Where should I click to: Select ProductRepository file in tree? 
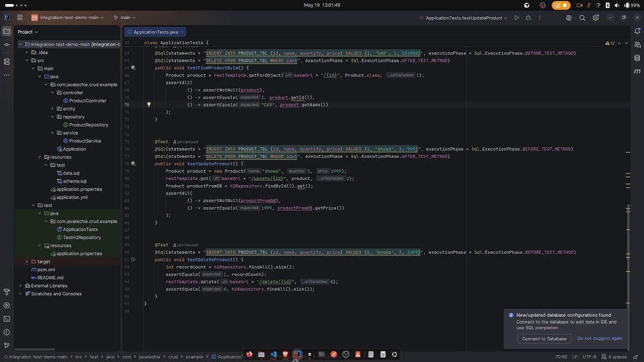click(89, 125)
